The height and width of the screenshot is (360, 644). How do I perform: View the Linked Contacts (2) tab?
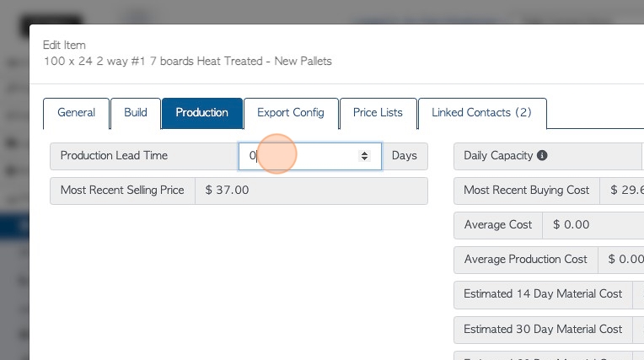[x=482, y=113]
